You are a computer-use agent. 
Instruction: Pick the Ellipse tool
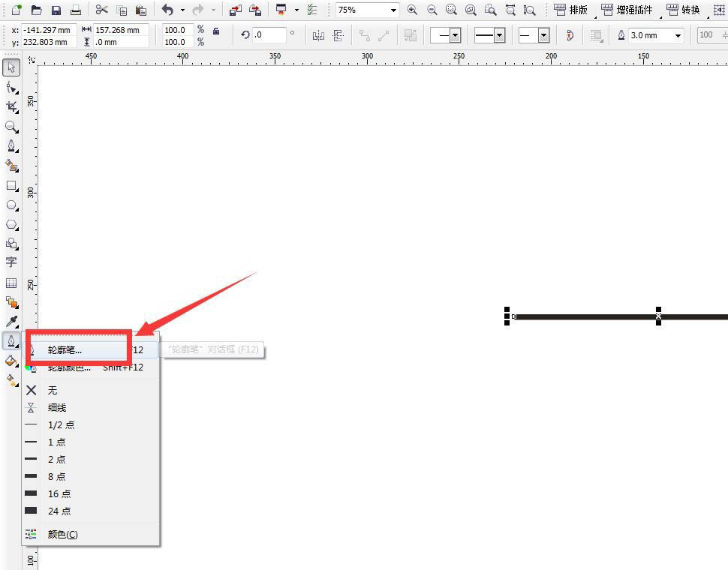[11, 205]
